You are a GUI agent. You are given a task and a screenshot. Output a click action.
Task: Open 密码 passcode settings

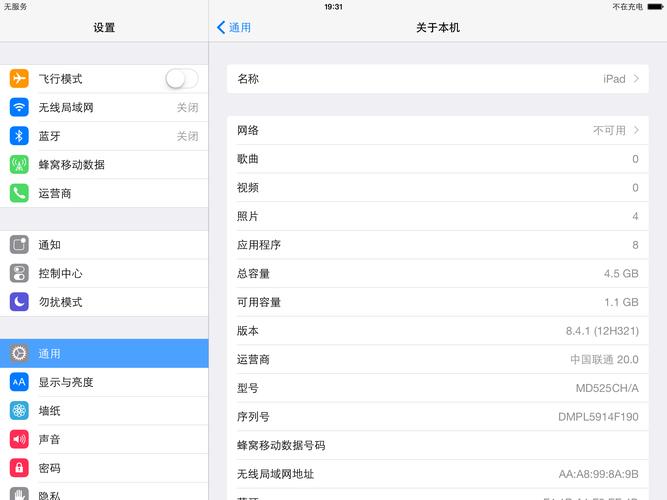(104, 468)
